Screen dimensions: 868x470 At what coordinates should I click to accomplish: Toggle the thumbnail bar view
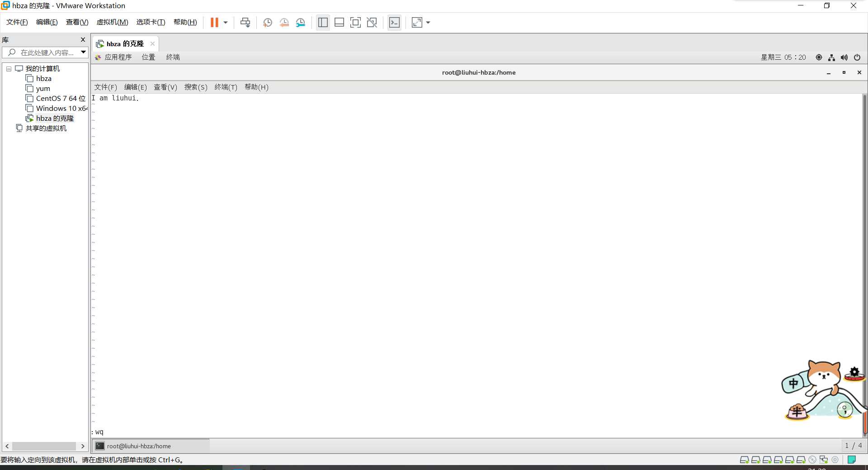tap(339, 22)
